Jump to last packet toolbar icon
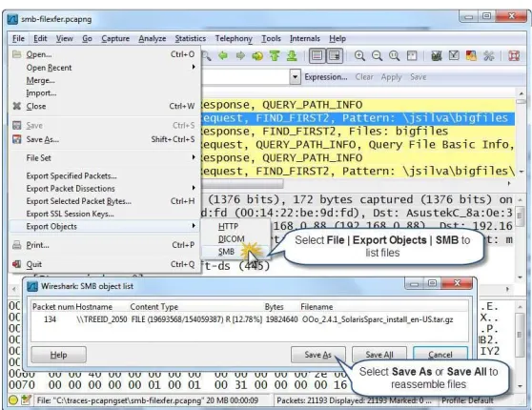This screenshot has width=532, height=410. [x=292, y=55]
